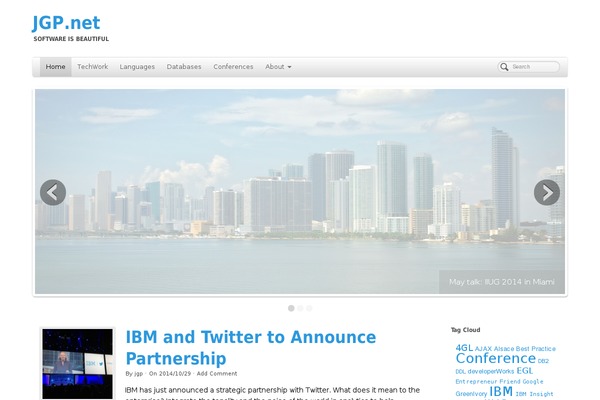Open the IBM and Twitter post thumbnail

point(78,364)
